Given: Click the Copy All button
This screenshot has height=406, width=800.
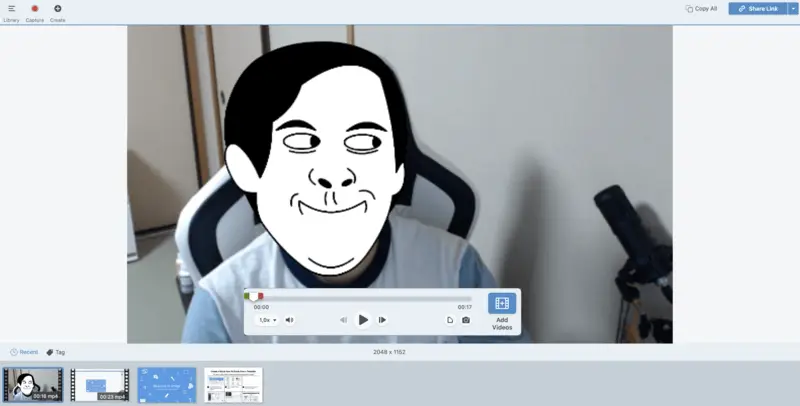Looking at the screenshot, I should click(x=701, y=9).
